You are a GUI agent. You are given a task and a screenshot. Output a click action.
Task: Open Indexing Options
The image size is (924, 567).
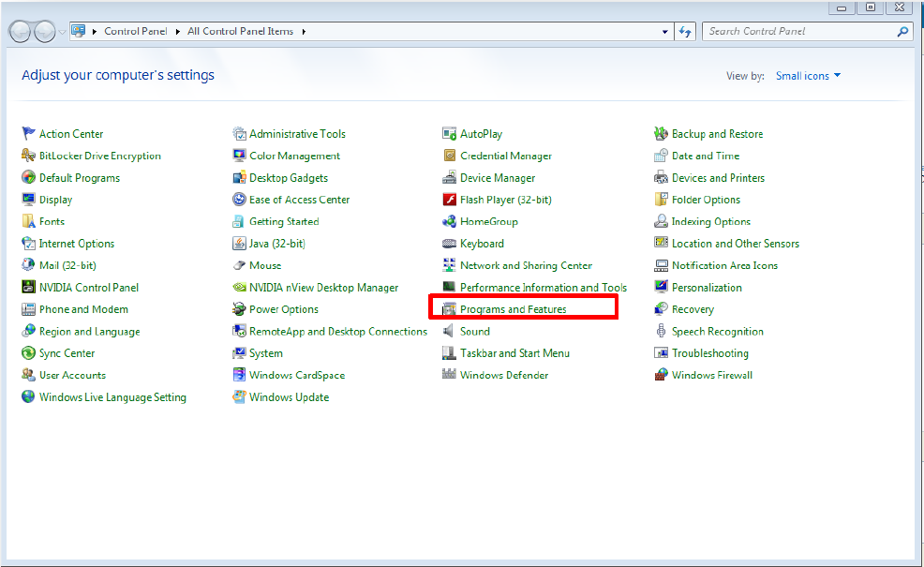coord(710,221)
